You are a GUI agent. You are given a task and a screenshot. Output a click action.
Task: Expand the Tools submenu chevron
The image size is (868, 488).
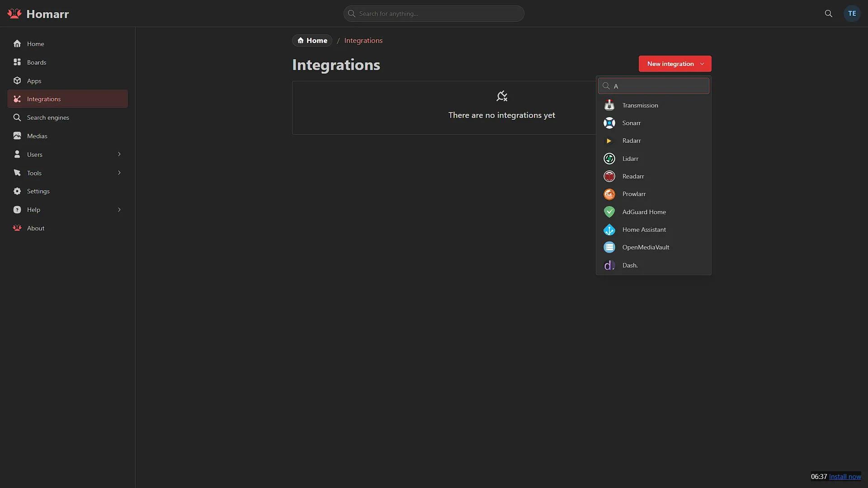click(x=119, y=173)
